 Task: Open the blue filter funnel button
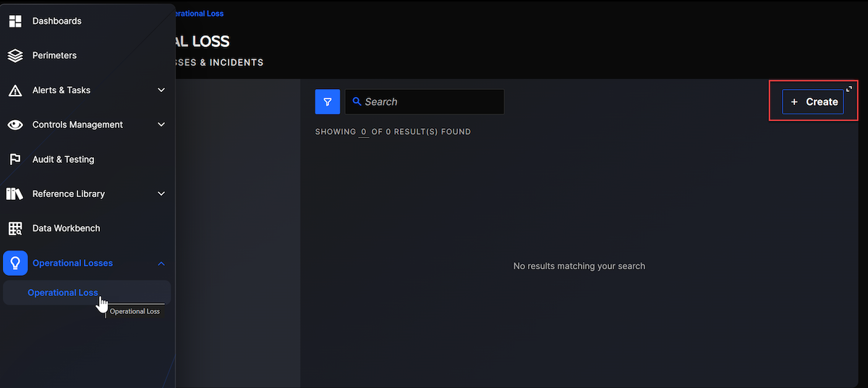coord(327,102)
